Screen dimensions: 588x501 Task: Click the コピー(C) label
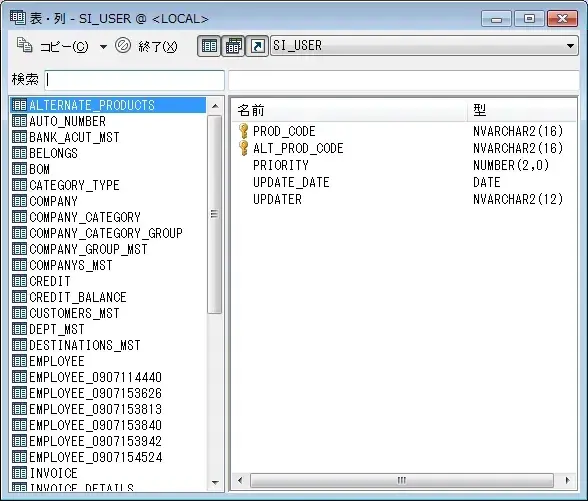[x=64, y=46]
